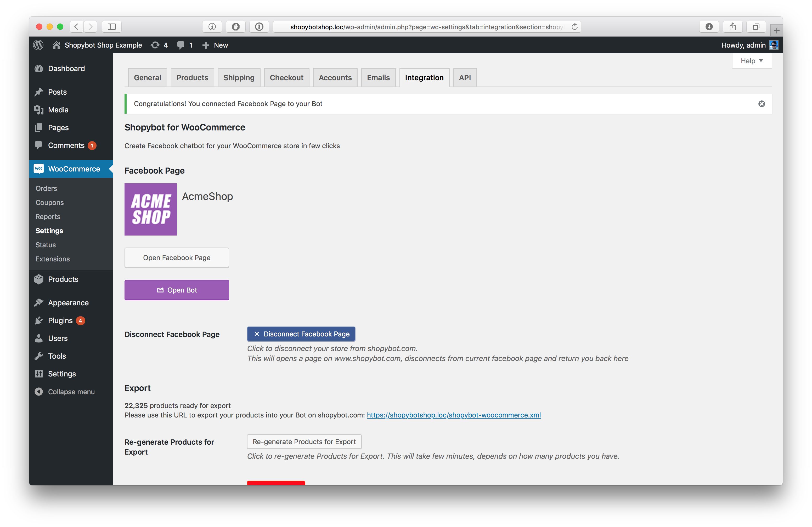Click the purple Open Bot button

coord(177,290)
